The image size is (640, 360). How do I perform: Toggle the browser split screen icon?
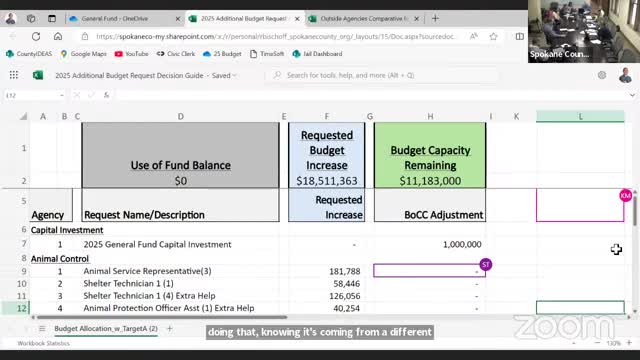point(520,36)
